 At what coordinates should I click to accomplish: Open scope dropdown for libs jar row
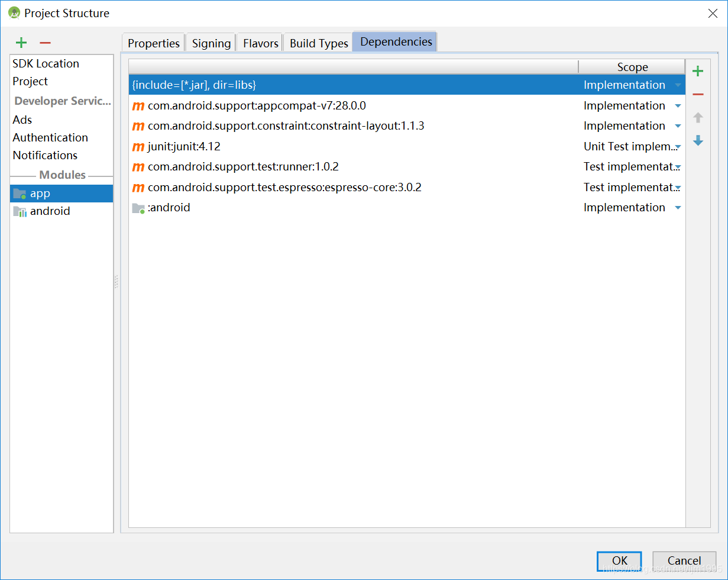678,85
